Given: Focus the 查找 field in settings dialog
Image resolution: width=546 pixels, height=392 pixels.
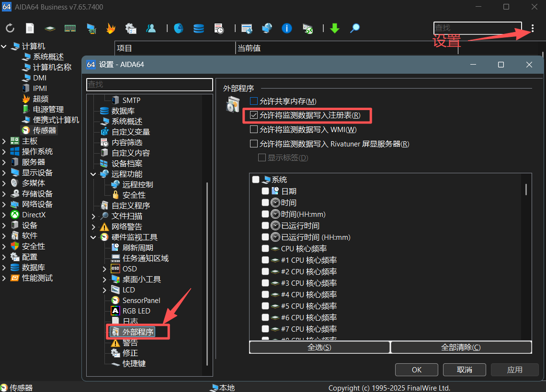Looking at the screenshot, I should [149, 84].
